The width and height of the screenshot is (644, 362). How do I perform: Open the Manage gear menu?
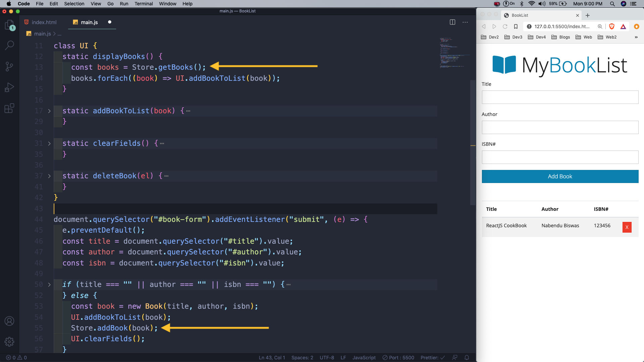click(9, 342)
